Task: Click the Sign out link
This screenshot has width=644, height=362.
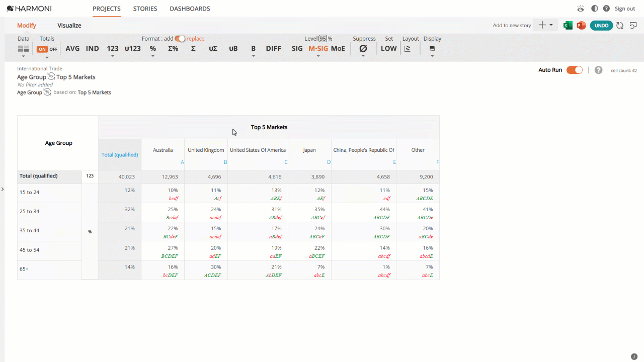Action: point(625,9)
